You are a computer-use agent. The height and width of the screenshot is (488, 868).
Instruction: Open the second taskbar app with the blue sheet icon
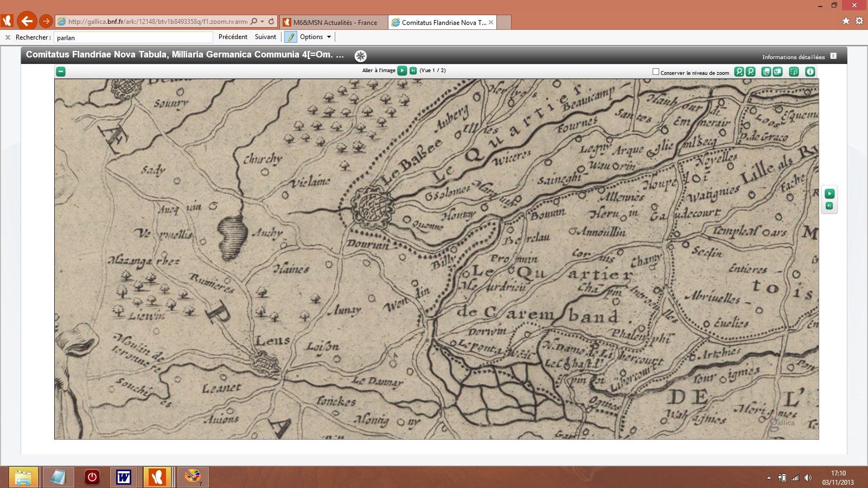[58, 477]
